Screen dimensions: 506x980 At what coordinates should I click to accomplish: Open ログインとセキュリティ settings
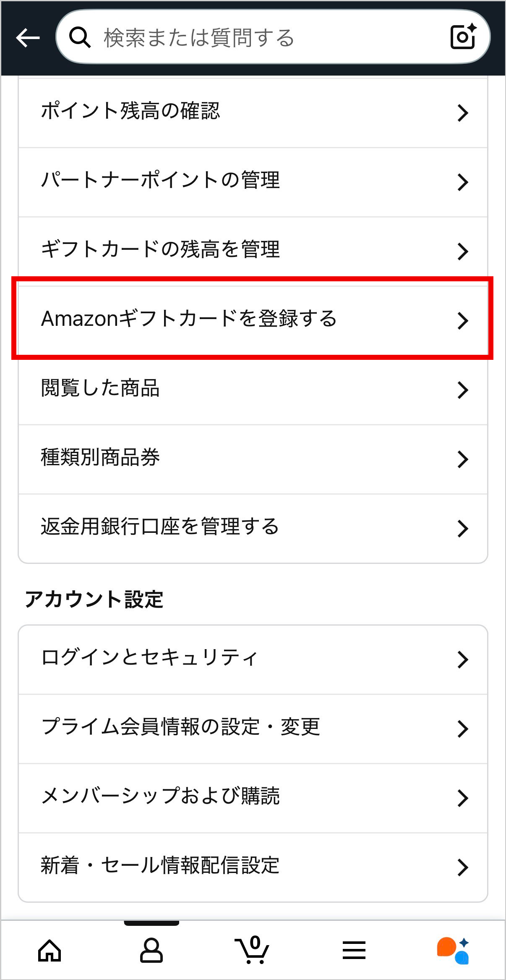(252, 659)
